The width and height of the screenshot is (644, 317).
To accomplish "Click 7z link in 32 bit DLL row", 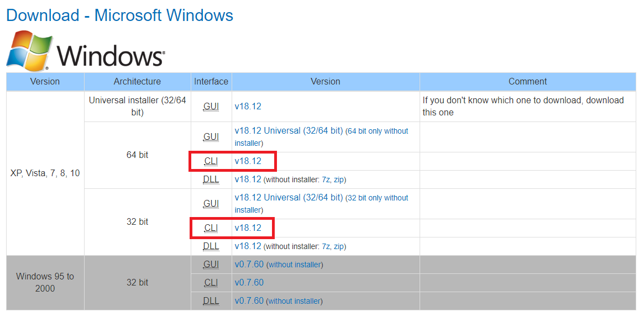I will tap(326, 246).
